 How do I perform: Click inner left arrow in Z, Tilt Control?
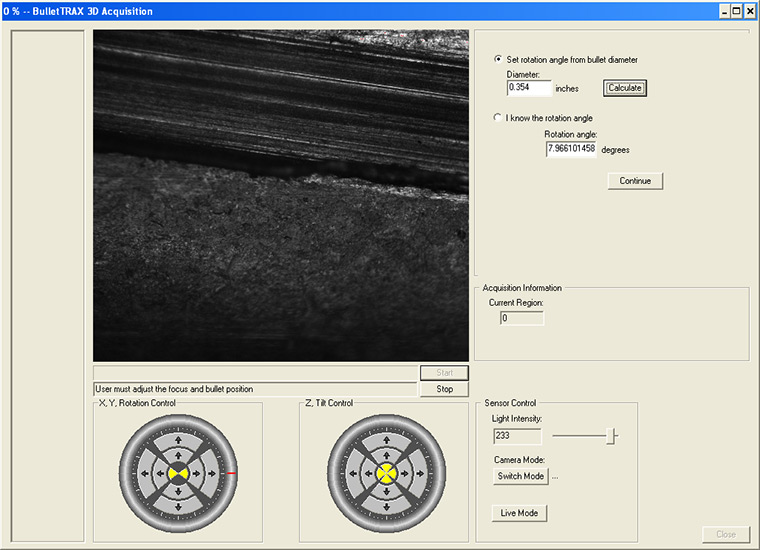click(368, 473)
